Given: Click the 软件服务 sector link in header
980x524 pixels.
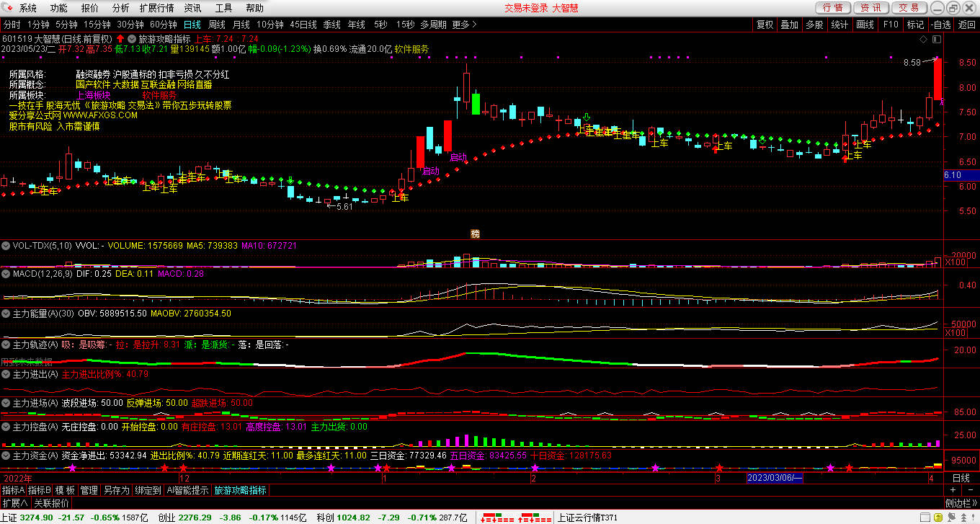Looking at the screenshot, I should (x=411, y=49).
